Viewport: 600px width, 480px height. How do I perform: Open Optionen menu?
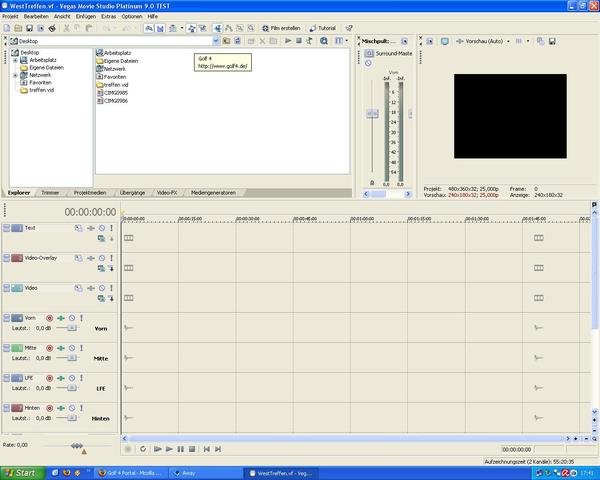[132, 16]
